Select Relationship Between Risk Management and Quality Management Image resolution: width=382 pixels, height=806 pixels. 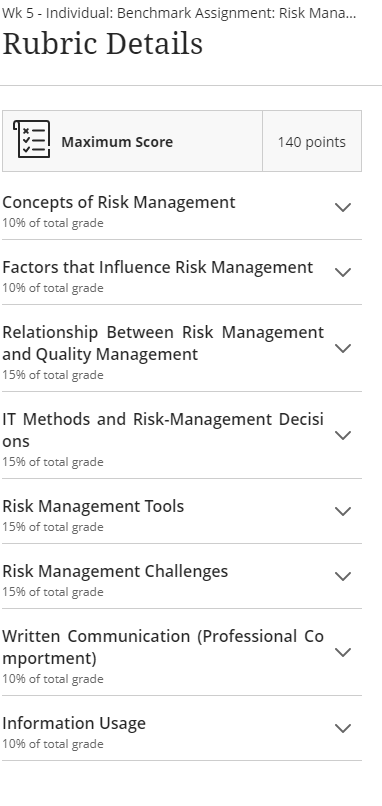163,343
